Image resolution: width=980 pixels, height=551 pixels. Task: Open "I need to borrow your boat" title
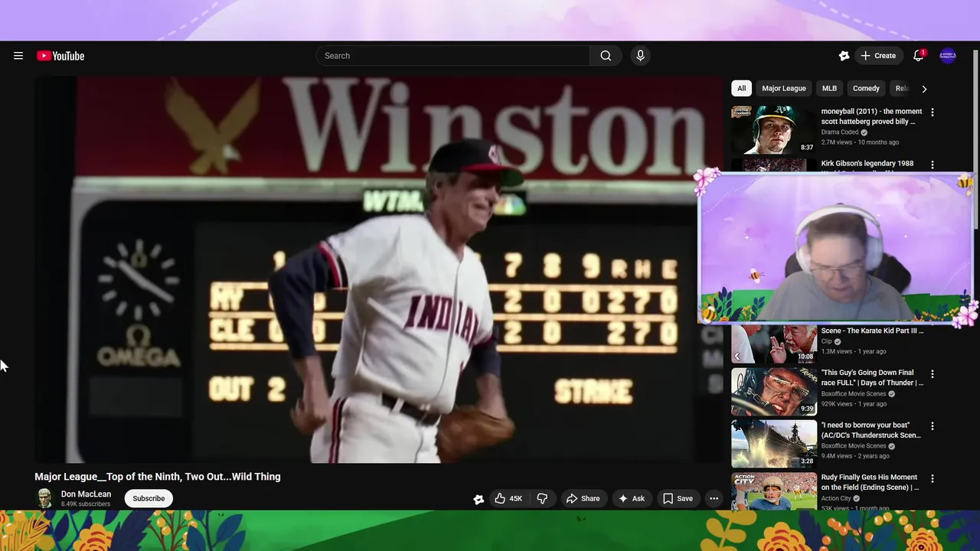point(871,430)
